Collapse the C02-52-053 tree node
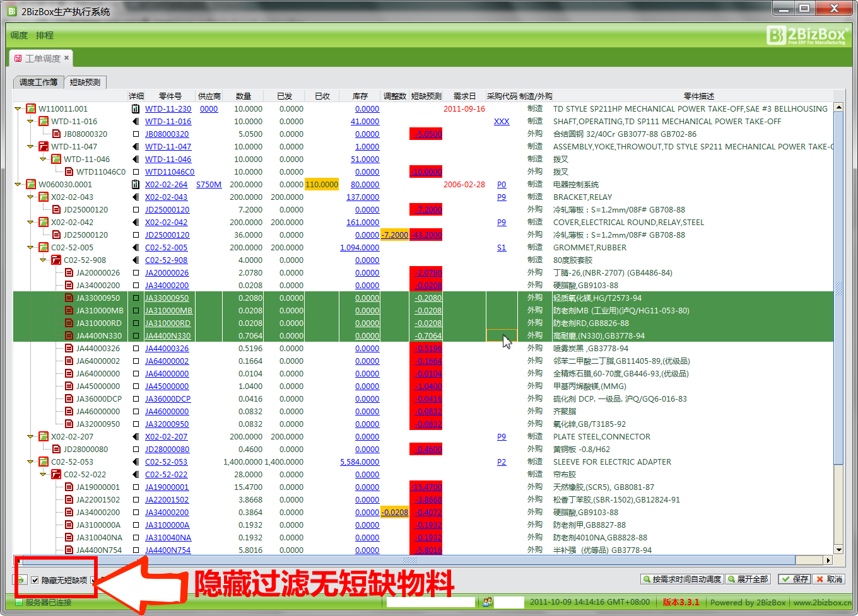Viewport: 858px width, 616px height. 30,462
